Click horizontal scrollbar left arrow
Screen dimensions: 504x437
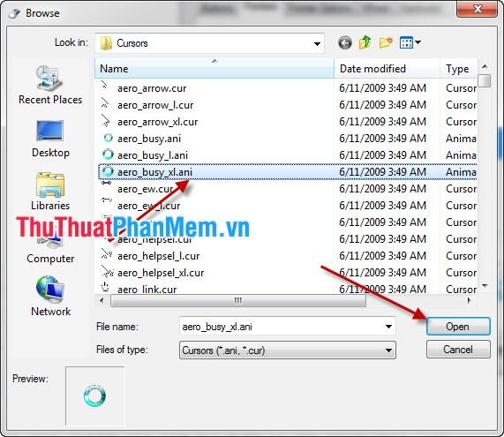[102, 301]
